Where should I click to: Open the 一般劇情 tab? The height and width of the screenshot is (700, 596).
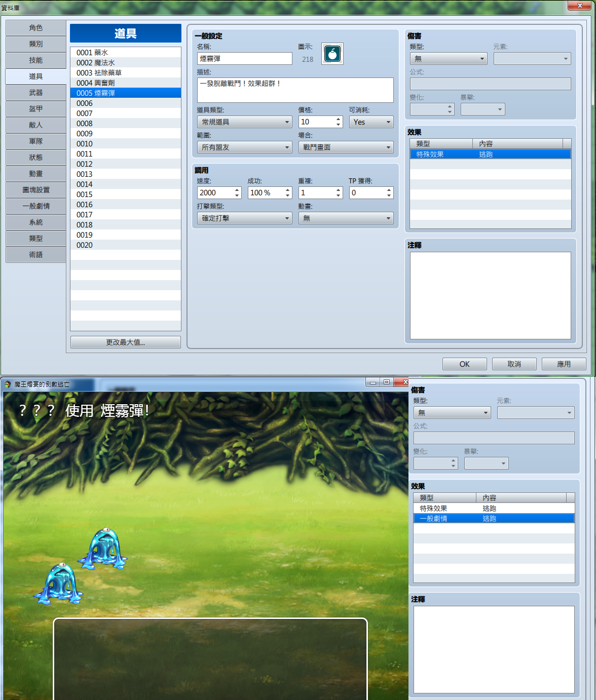(x=36, y=206)
